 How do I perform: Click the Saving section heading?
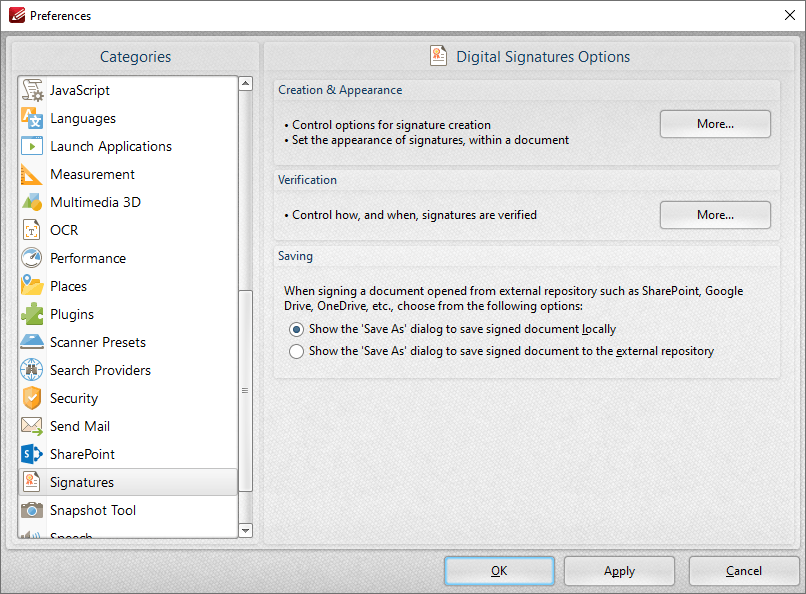coord(295,256)
